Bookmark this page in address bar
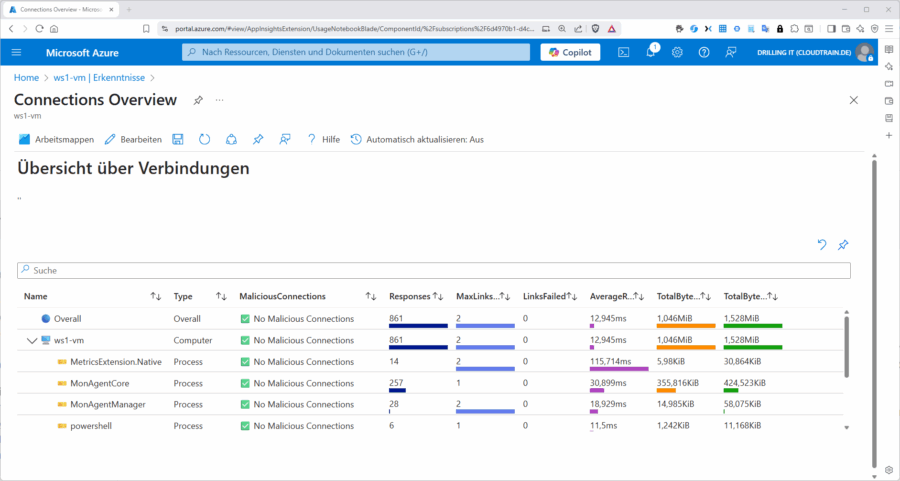This screenshot has height=481, width=900. 146,29
